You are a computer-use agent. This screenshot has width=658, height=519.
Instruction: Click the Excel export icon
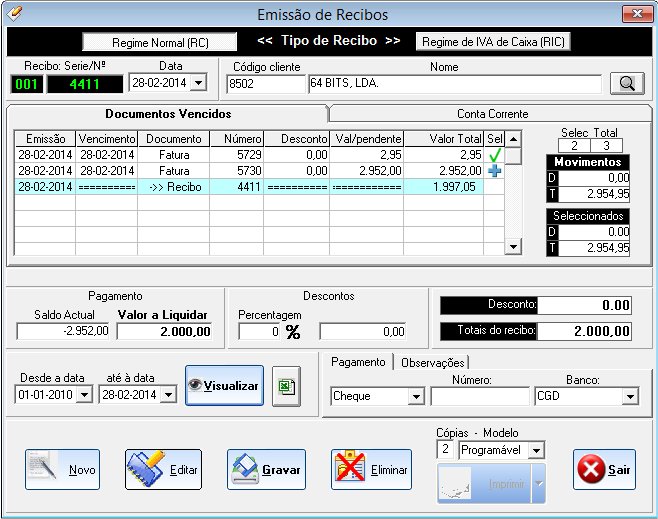click(x=286, y=386)
